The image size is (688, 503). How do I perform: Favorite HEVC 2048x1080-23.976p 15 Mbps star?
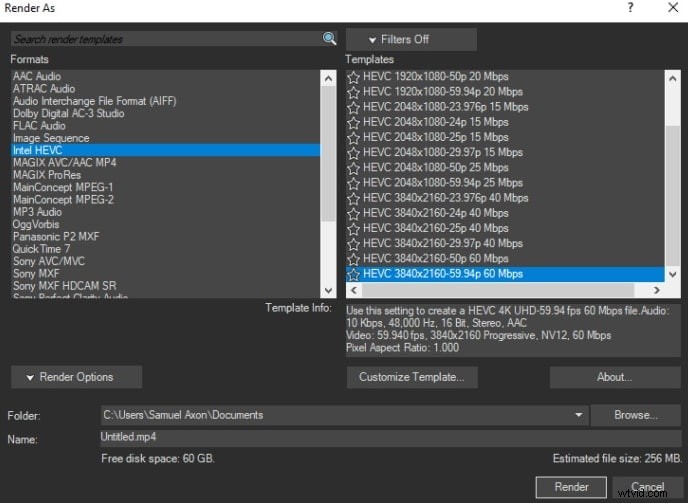pos(354,108)
